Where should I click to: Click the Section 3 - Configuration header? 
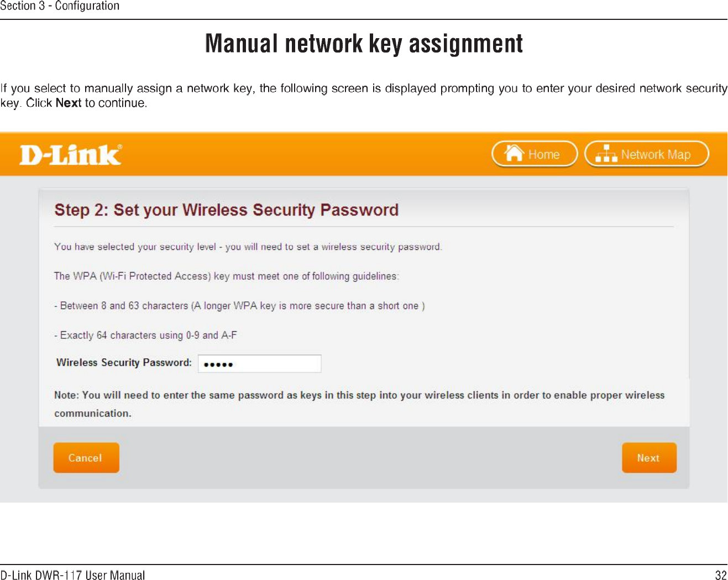[x=60, y=6]
